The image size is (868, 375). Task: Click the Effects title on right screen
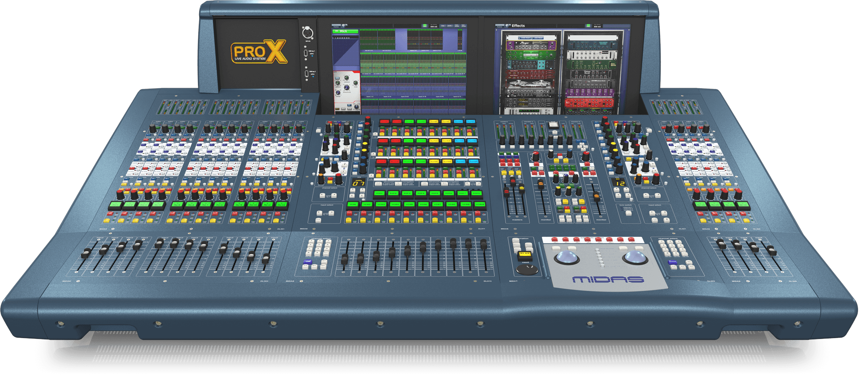click(518, 26)
